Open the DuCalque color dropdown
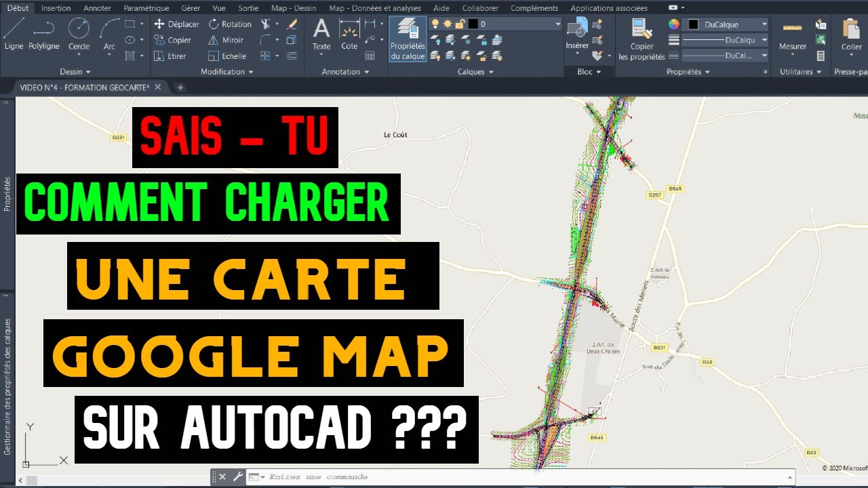The width and height of the screenshot is (868, 488). 764,24
